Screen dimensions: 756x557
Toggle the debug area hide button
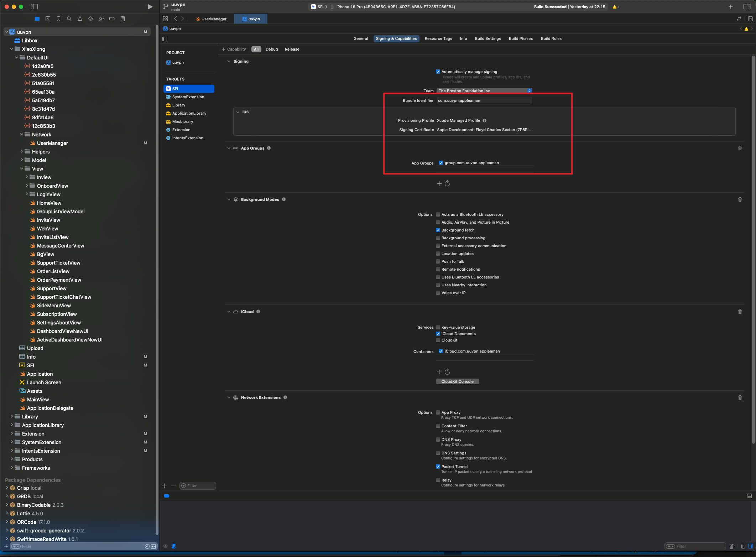tap(749, 496)
